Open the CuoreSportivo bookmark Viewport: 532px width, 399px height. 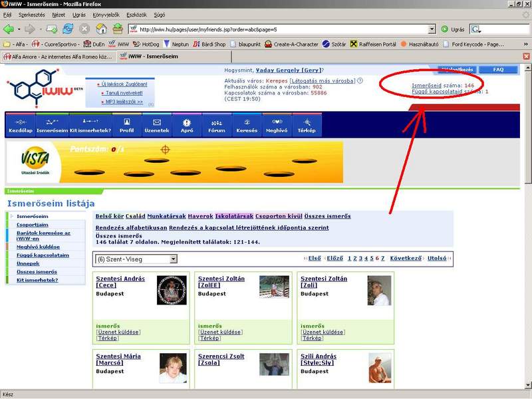[56, 44]
